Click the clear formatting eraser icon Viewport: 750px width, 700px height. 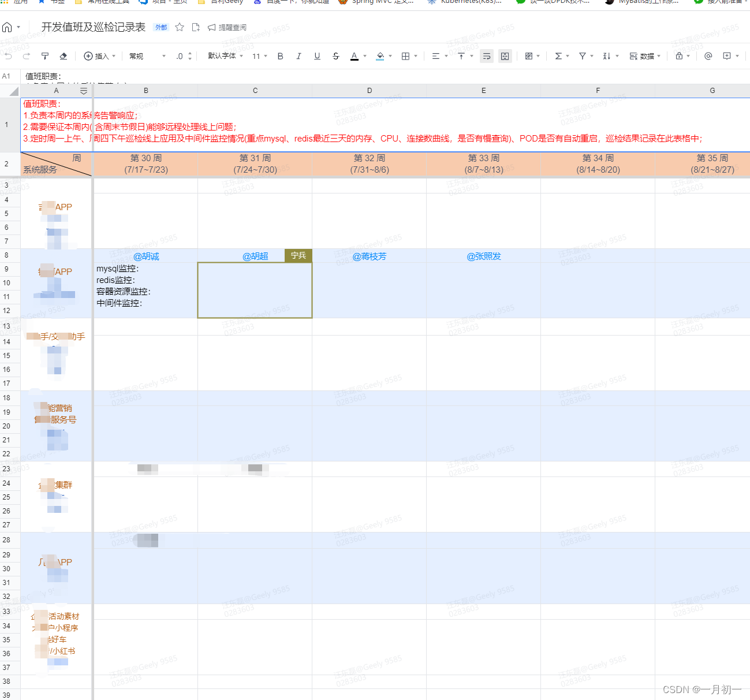[64, 56]
